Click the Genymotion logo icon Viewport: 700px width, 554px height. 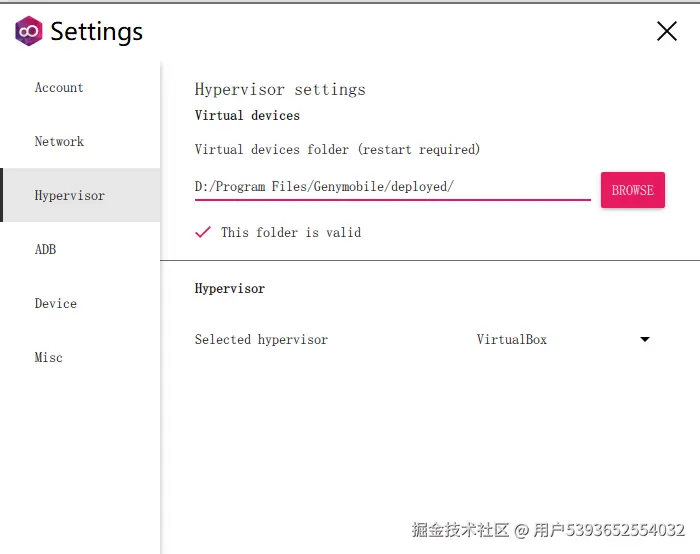click(x=30, y=31)
